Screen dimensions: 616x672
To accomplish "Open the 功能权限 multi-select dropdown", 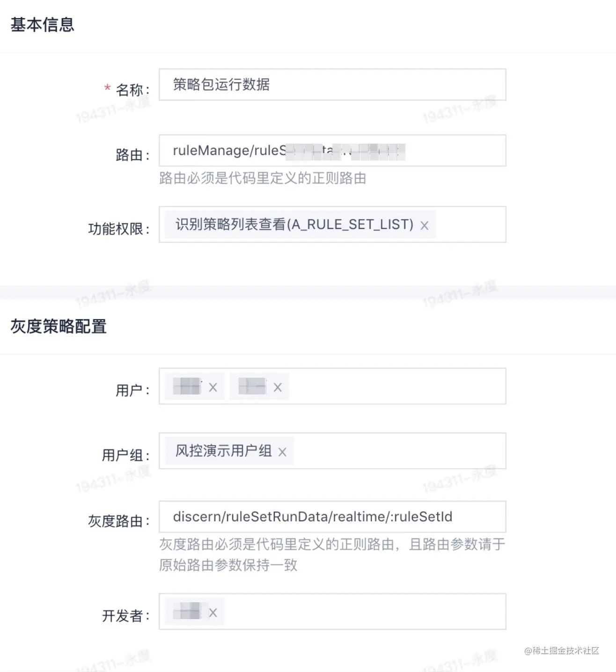I will click(470, 225).
